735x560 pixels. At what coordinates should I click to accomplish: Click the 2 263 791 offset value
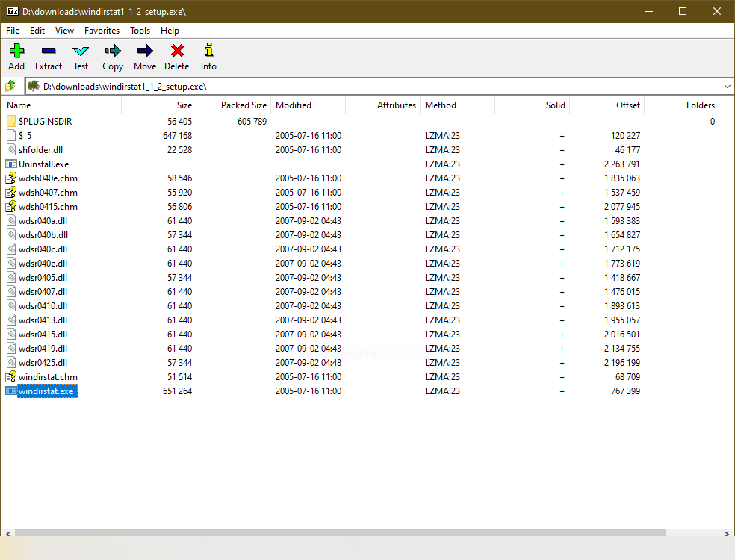(621, 164)
